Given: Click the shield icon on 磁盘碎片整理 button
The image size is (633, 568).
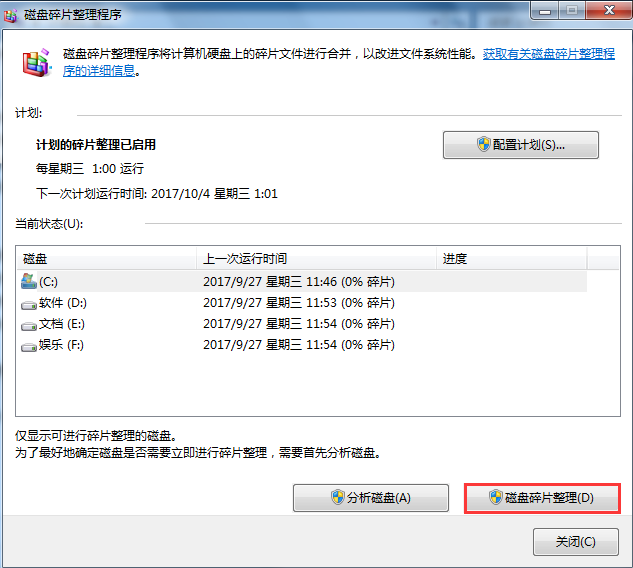Looking at the screenshot, I should tap(494, 497).
